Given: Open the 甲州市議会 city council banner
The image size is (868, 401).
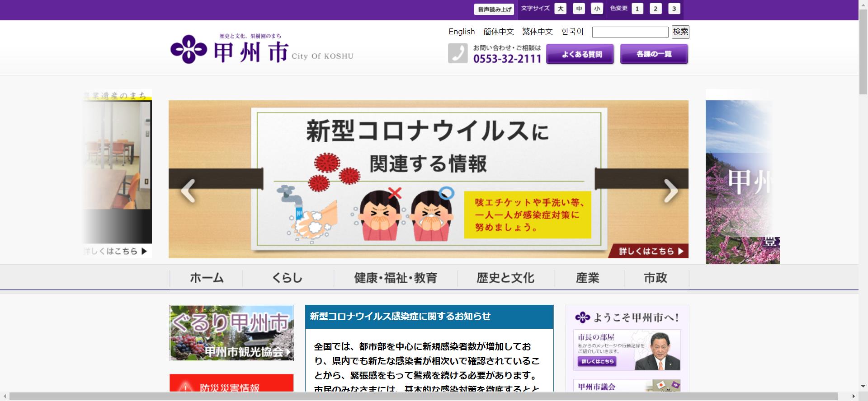Looking at the screenshot, I should pyautogui.click(x=627, y=386).
